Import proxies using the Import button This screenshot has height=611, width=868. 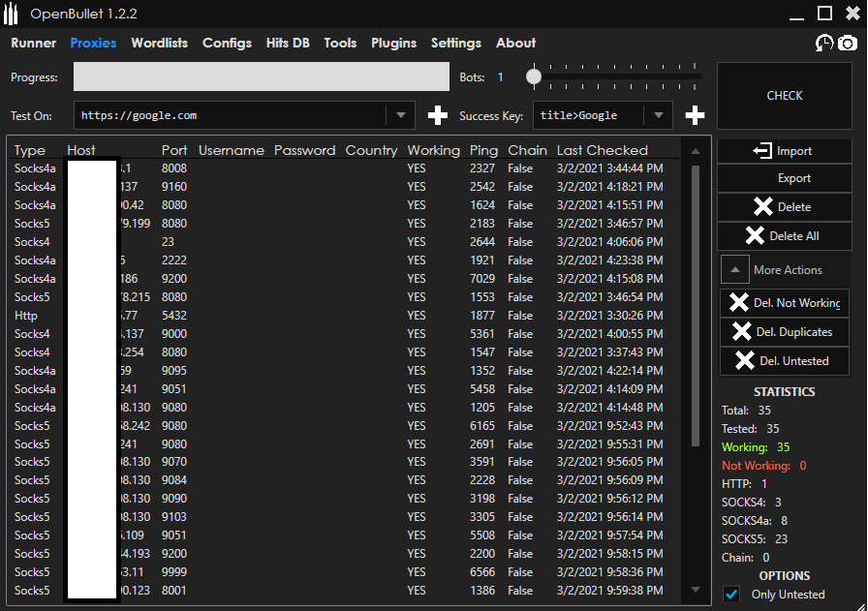(784, 151)
